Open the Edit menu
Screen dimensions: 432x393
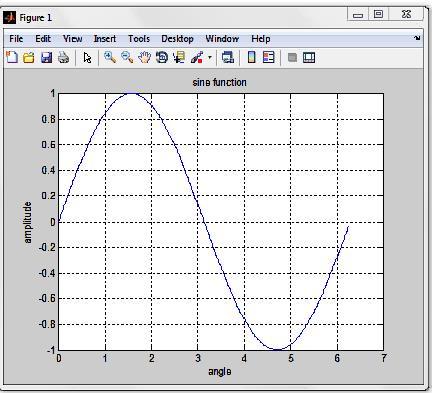pyautogui.click(x=43, y=39)
